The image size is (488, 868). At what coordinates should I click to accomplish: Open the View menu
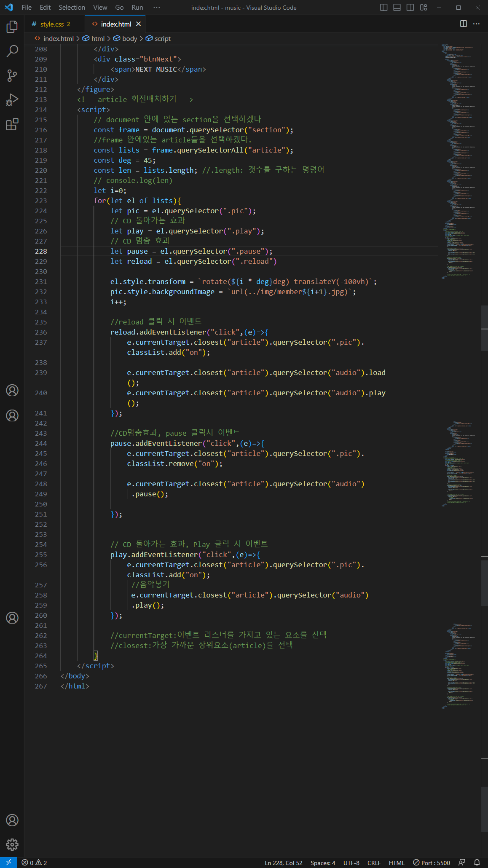pyautogui.click(x=100, y=8)
